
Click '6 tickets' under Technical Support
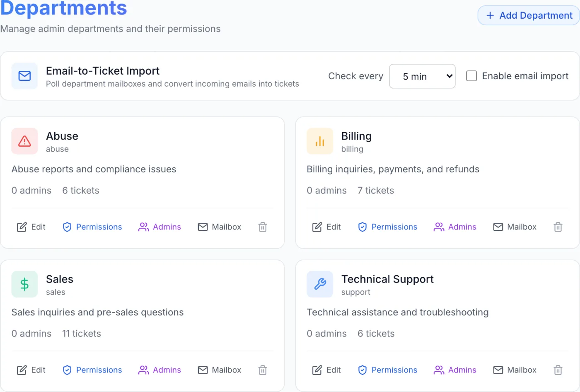[x=376, y=334]
